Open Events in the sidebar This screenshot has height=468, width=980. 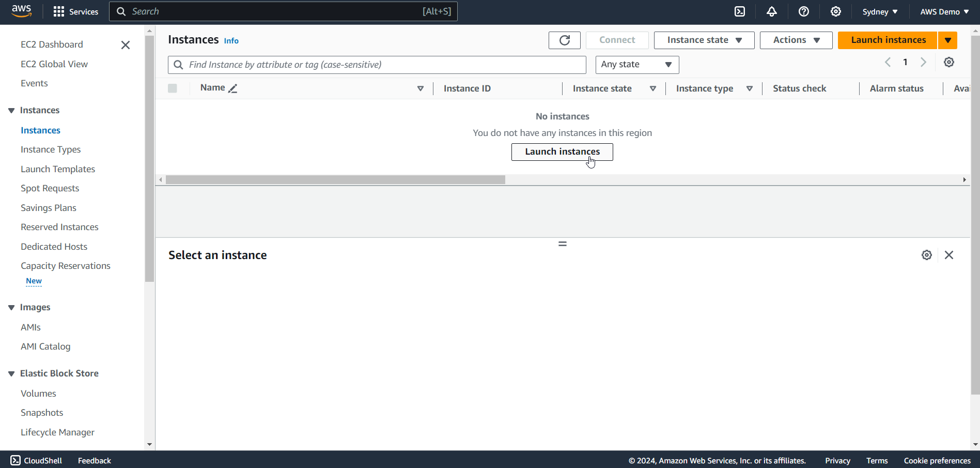[34, 83]
